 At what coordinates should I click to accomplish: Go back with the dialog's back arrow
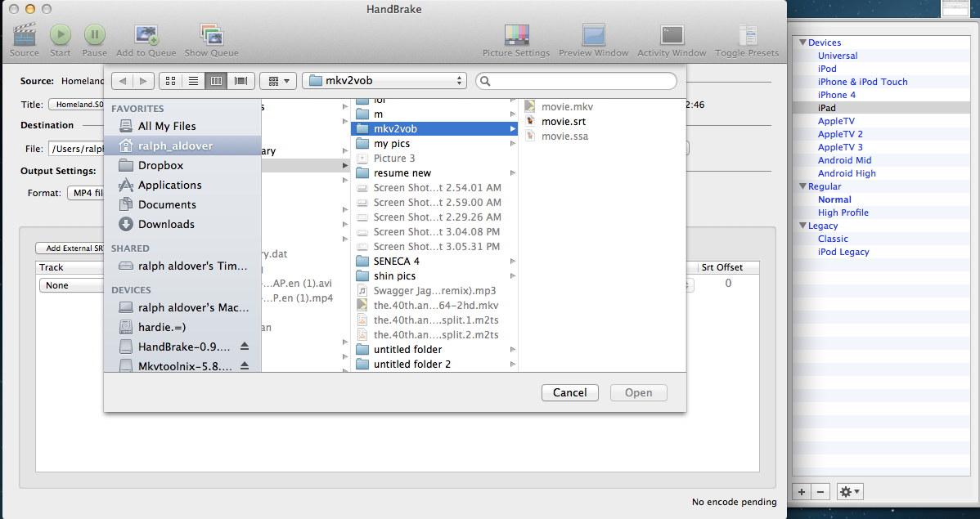[123, 81]
